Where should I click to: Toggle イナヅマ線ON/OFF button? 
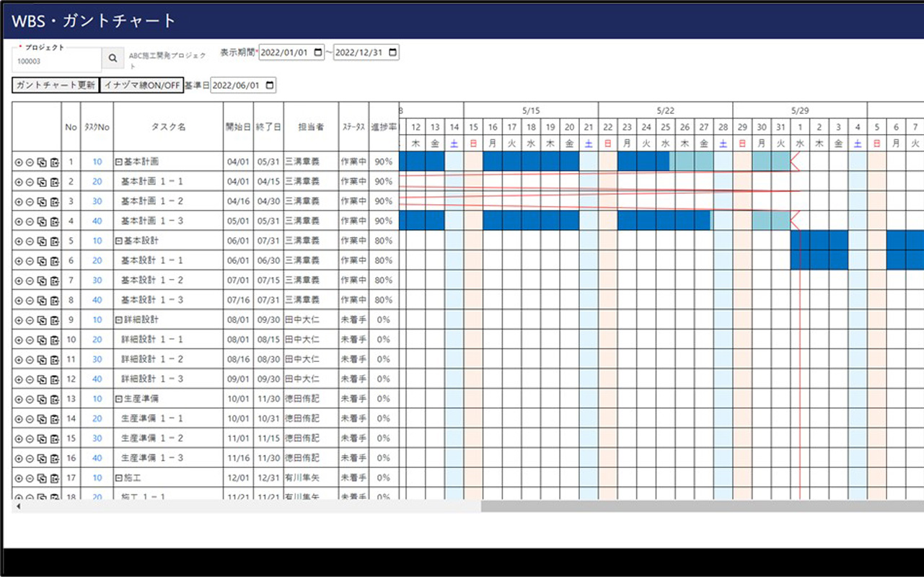141,85
